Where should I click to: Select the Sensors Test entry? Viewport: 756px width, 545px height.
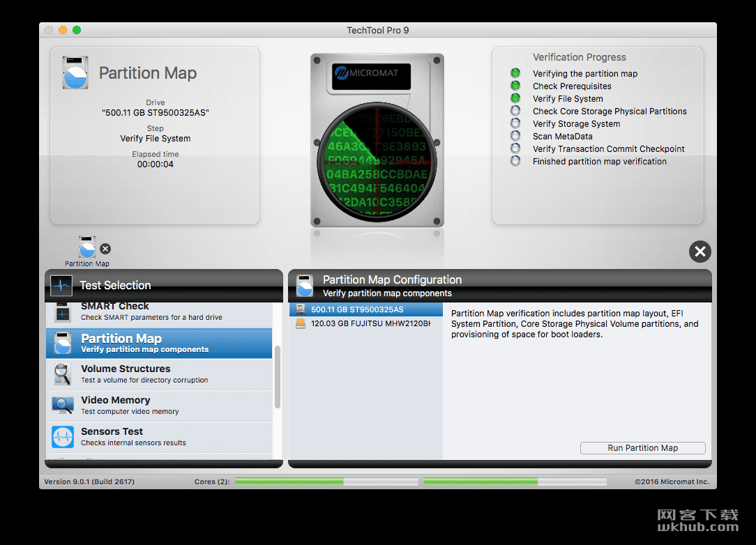click(159, 437)
